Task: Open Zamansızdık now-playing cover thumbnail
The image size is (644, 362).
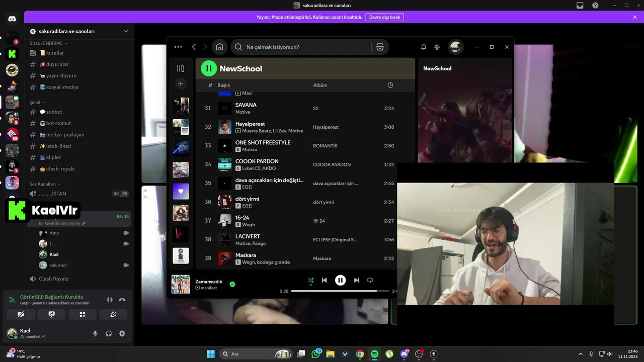Action: tap(181, 284)
